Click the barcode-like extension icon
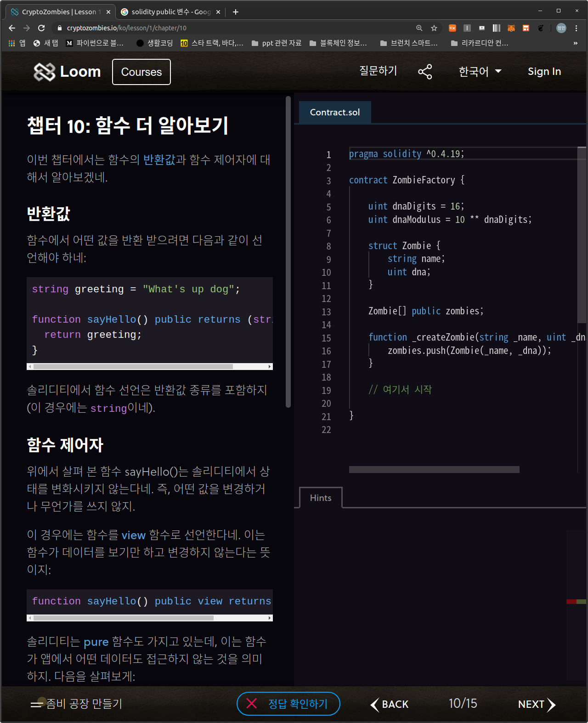 tap(497, 28)
